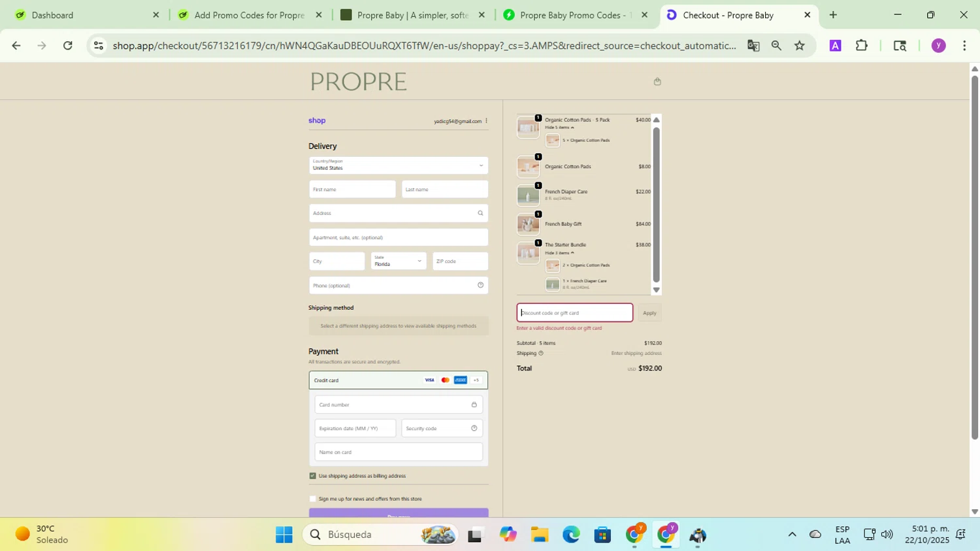Click the order summary scrollbar up arrow
980x551 pixels.
point(657,120)
